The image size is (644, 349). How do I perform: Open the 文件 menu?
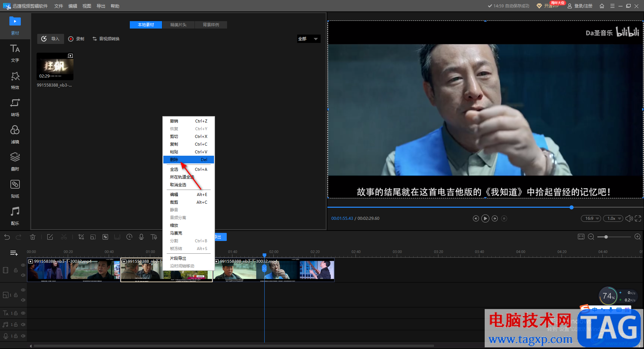[59, 6]
